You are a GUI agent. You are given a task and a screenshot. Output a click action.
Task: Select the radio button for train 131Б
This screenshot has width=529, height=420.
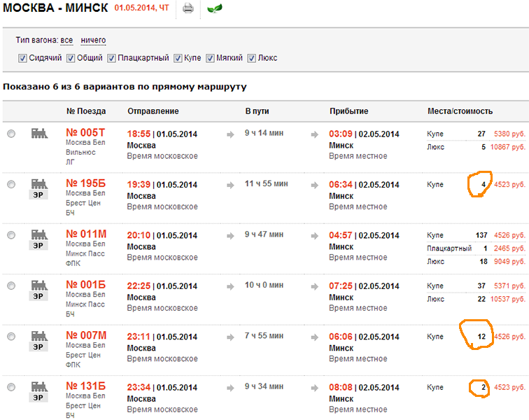tap(11, 387)
